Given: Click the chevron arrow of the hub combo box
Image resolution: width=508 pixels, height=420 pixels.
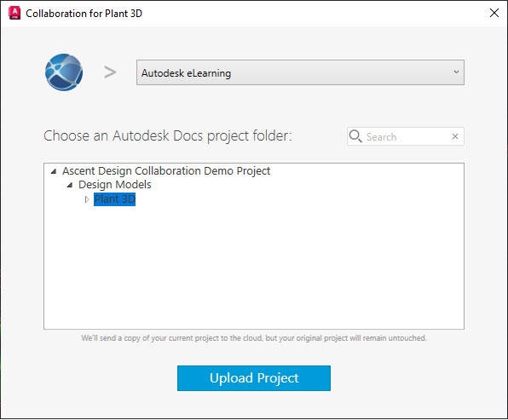Looking at the screenshot, I should coord(456,72).
